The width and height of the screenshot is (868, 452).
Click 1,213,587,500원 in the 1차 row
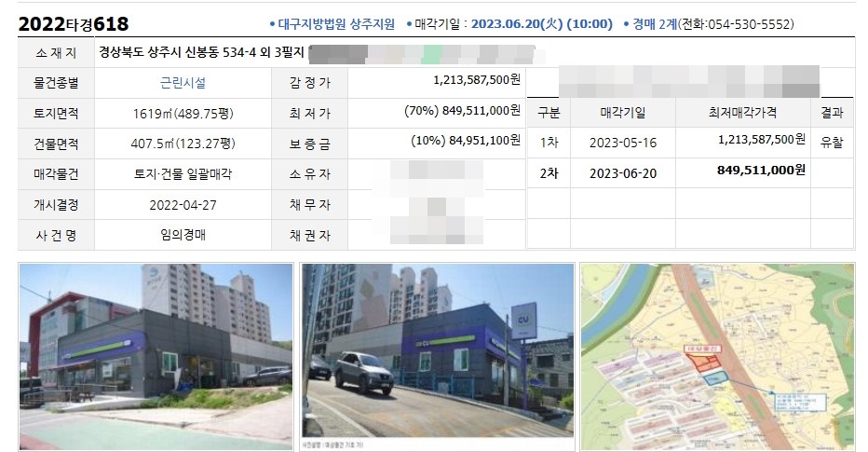click(x=762, y=140)
